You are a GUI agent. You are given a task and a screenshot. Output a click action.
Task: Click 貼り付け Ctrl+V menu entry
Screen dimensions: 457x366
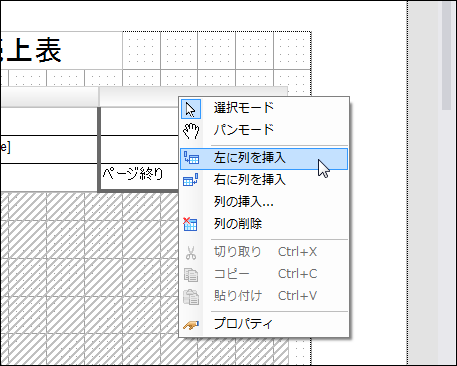(x=264, y=296)
